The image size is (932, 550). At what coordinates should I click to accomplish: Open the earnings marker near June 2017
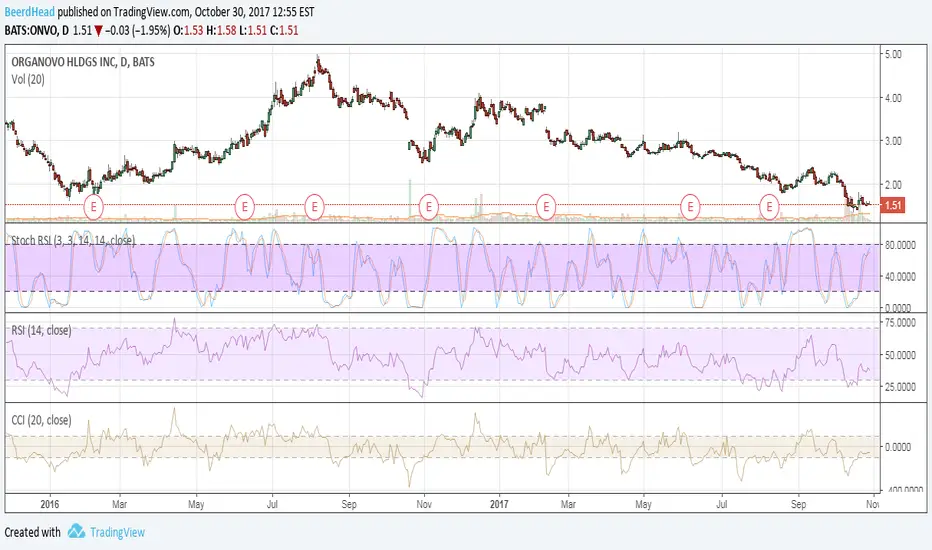tap(690, 207)
